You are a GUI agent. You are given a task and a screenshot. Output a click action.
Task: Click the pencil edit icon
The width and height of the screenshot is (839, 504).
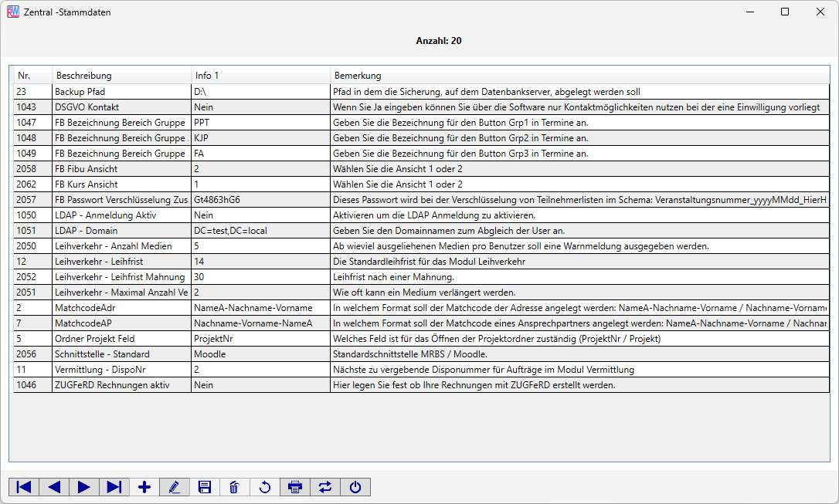pyautogui.click(x=175, y=487)
